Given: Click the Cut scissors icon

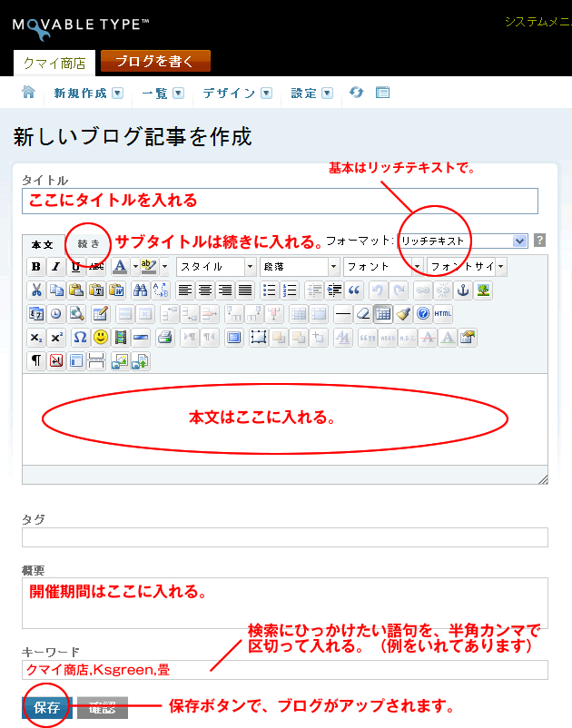Looking at the screenshot, I should coord(36,290).
